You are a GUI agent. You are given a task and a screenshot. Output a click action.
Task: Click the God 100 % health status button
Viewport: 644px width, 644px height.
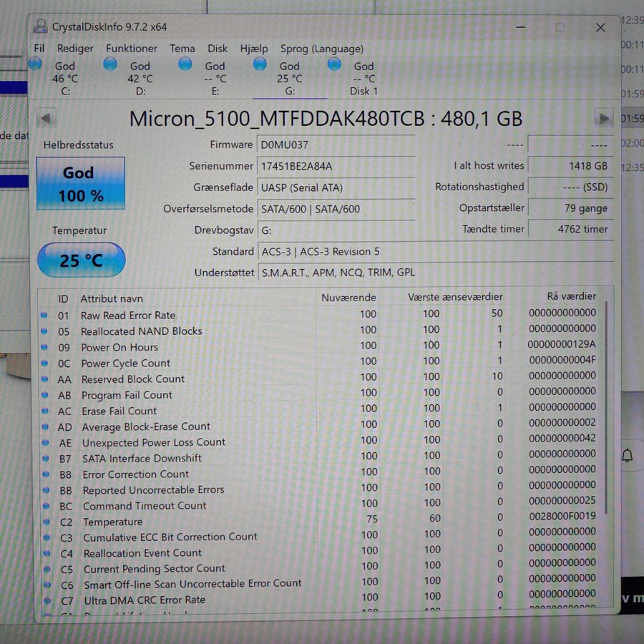[80, 183]
